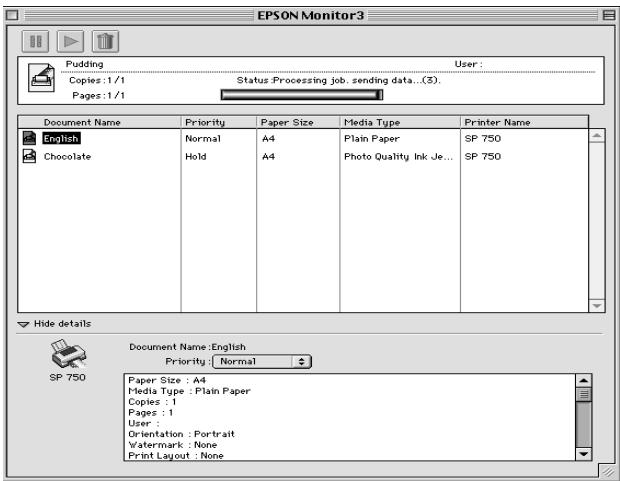The image size is (620, 481).
Task: Click the resume print job button
Action: [70, 41]
